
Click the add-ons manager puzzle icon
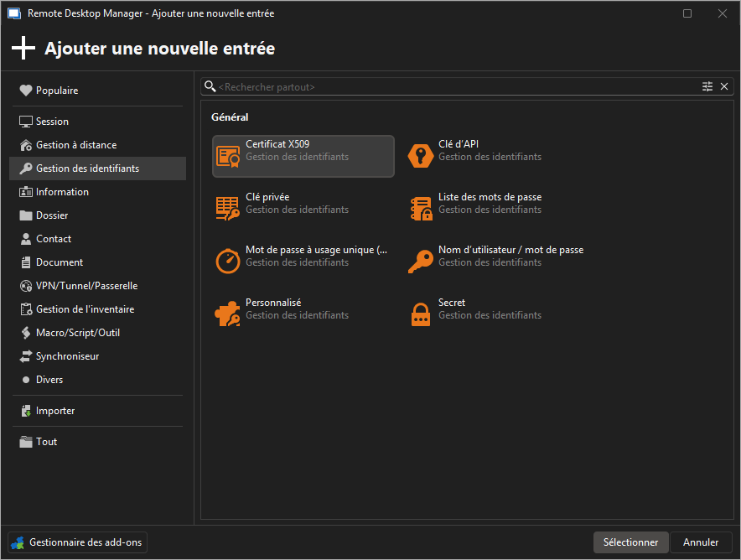18,543
